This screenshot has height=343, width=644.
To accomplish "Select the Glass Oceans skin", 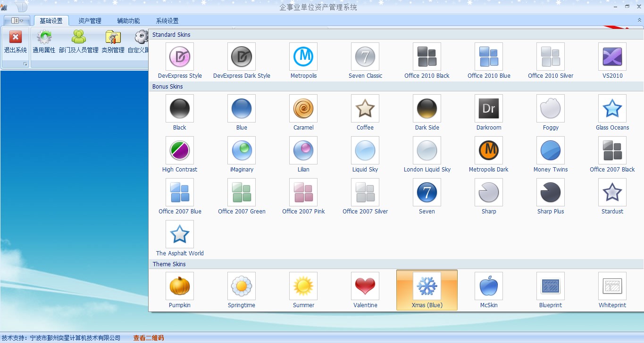I will 612,113.
